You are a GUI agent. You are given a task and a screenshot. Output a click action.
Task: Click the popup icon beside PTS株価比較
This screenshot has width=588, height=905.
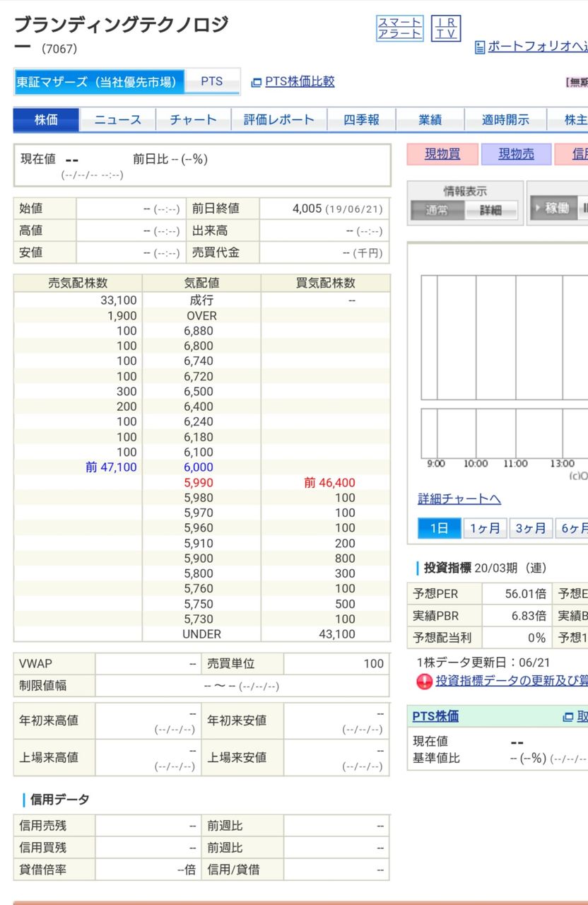(257, 82)
